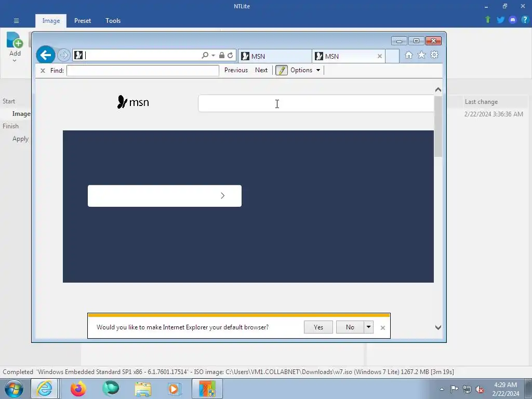
Task: Expand the address bar autocomplete dropdown arrow
Action: point(213,55)
